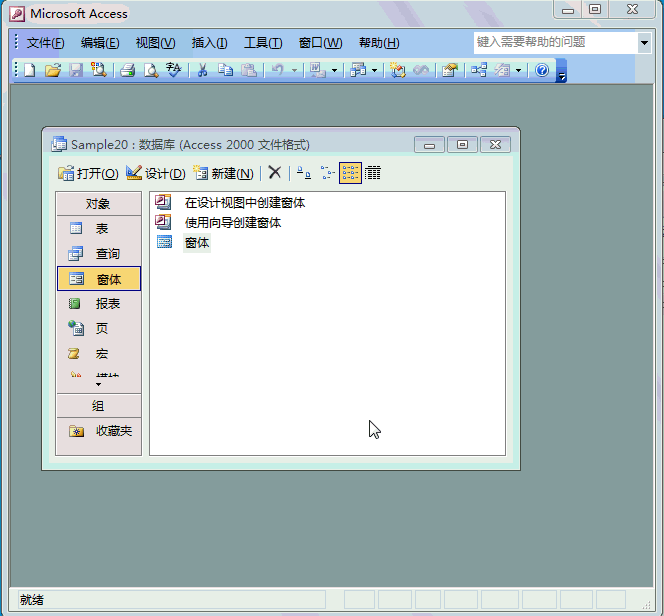This screenshot has width=664, height=616.
Task: Click the Cut scissors icon
Action: 202,70
